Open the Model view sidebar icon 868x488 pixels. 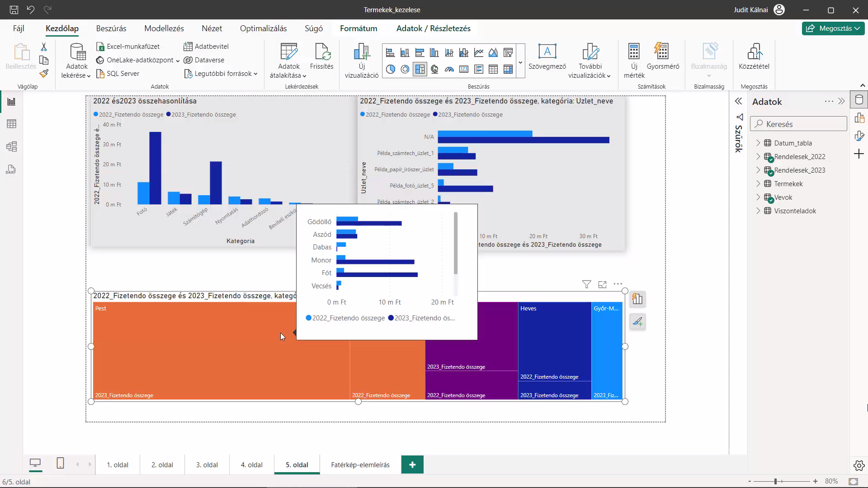pyautogui.click(x=11, y=146)
